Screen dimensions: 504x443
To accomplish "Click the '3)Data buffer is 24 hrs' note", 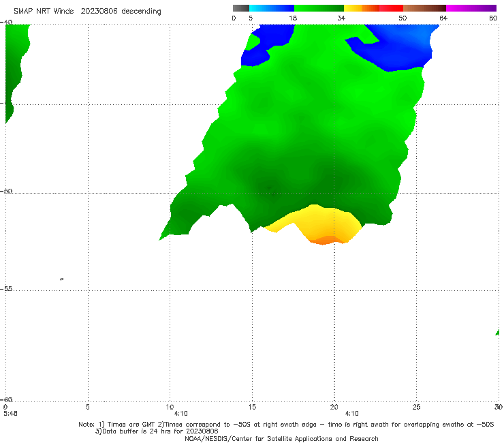I will pos(157,431).
